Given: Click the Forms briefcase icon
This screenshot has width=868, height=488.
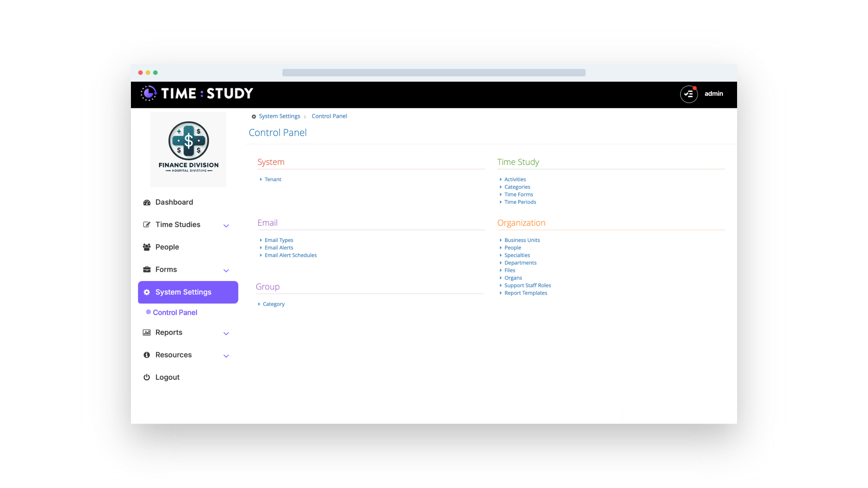Looking at the screenshot, I should [146, 270].
